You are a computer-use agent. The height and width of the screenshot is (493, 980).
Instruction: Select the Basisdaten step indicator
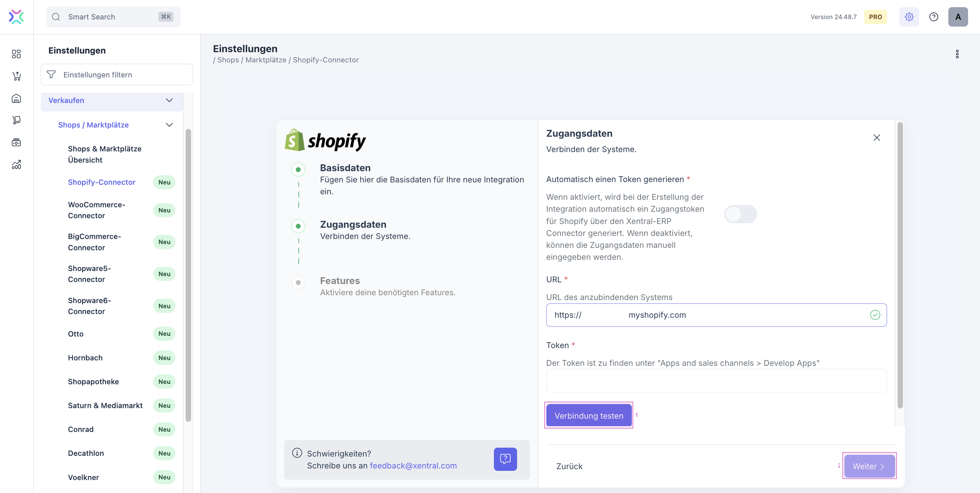click(298, 169)
